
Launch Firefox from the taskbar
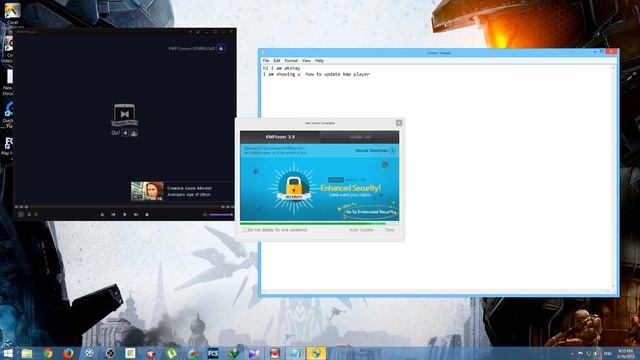(x=69, y=353)
